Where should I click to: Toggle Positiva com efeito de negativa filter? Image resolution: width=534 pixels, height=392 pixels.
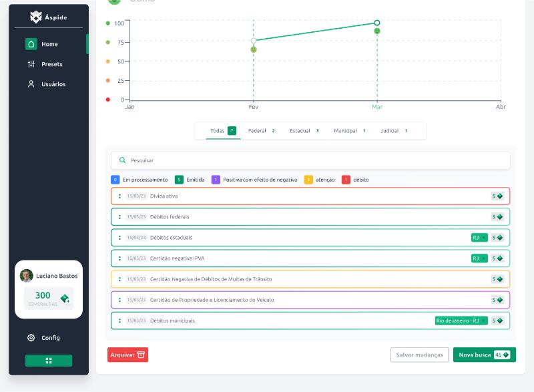coord(254,180)
